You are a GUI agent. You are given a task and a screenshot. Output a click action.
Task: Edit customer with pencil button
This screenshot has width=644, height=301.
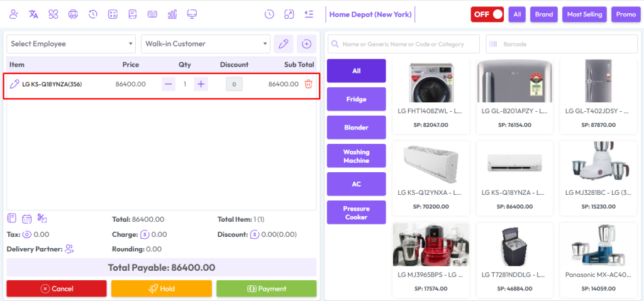click(x=284, y=44)
